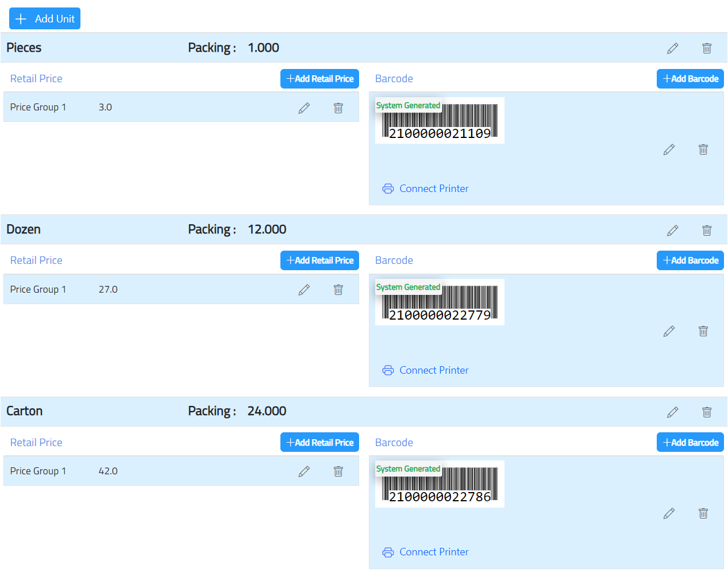The width and height of the screenshot is (728, 572).
Task: Click the printer icon beside Connect Printer for Carton
Action: pyautogui.click(x=388, y=551)
